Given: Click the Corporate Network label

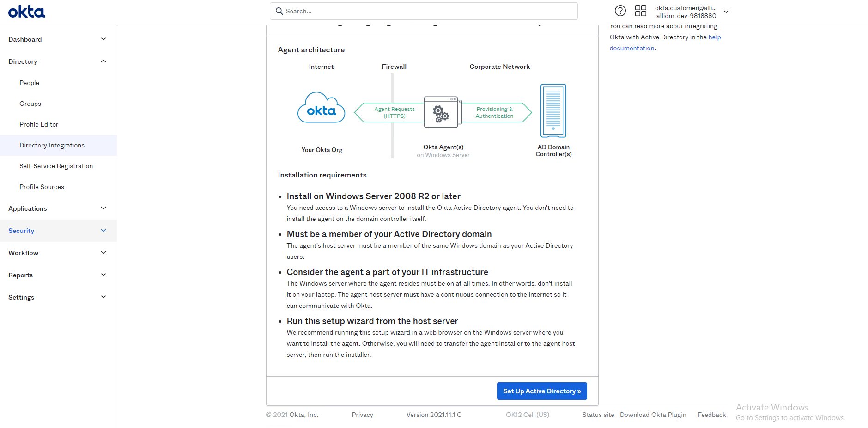Looking at the screenshot, I should coord(500,67).
